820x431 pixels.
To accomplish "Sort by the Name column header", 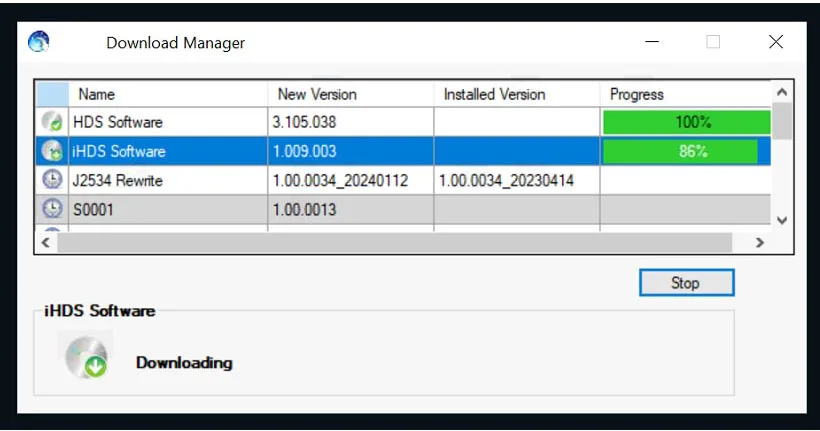I will coord(168,94).
